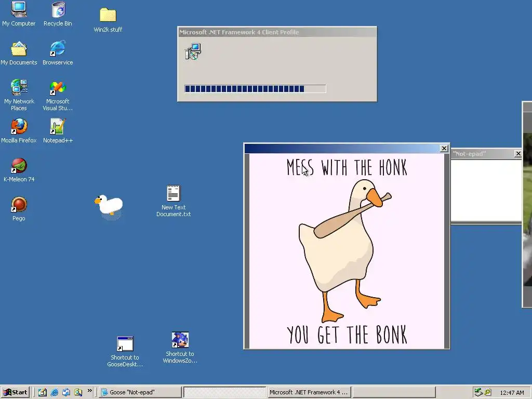Select the Notepad++ desktop shortcut
The image size is (532, 399).
[x=58, y=130]
